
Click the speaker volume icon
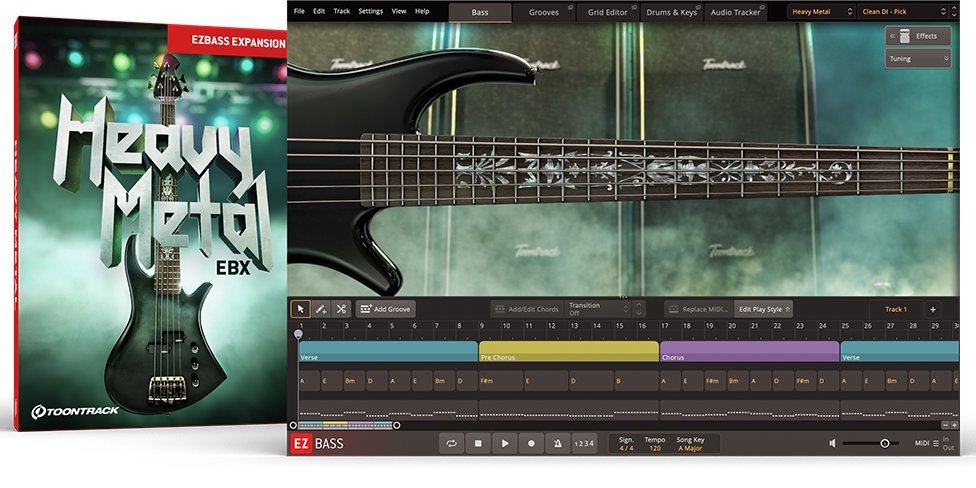point(831,443)
